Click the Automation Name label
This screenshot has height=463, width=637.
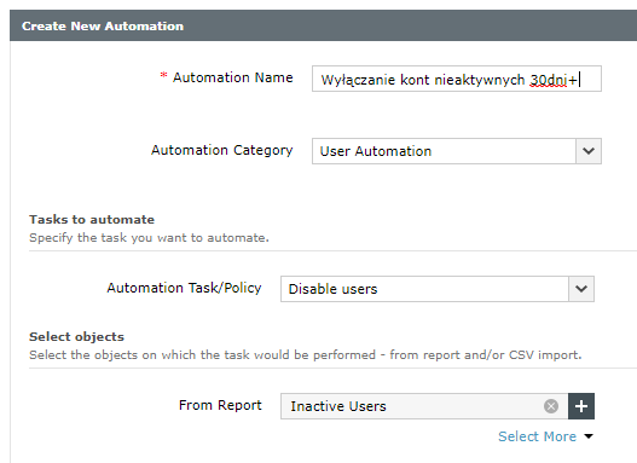[232, 78]
